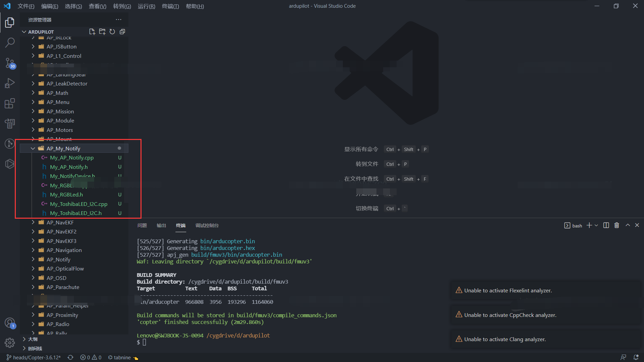Open the 查看(V) menu
Screen dimensions: 644x362
point(97,6)
